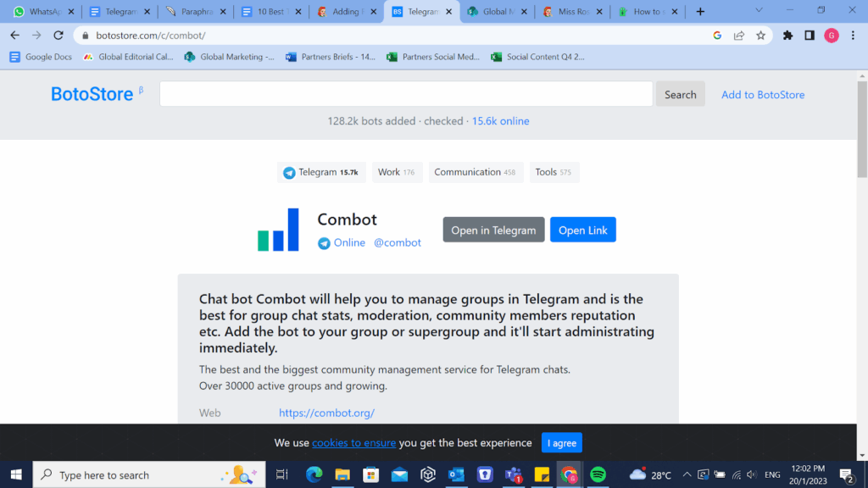The width and height of the screenshot is (868, 488).
Task: Click the Google icon in the address bar
Action: pos(717,36)
